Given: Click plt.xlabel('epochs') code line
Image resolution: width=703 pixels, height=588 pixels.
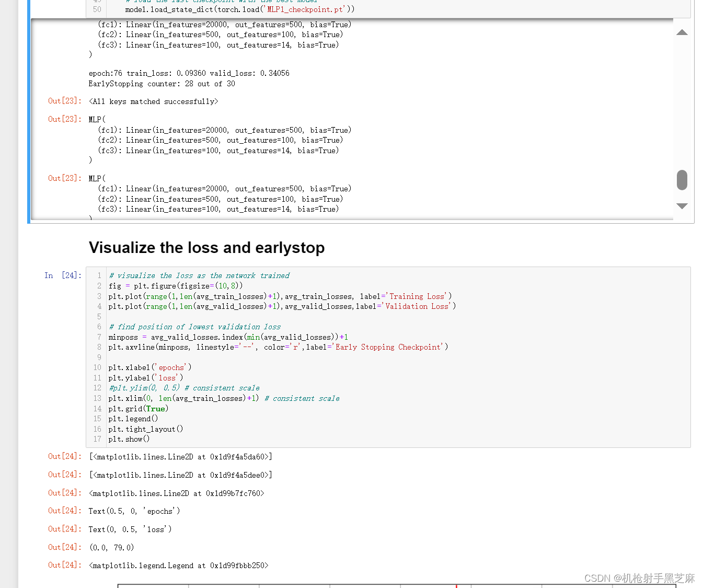Looking at the screenshot, I should (x=149, y=367).
